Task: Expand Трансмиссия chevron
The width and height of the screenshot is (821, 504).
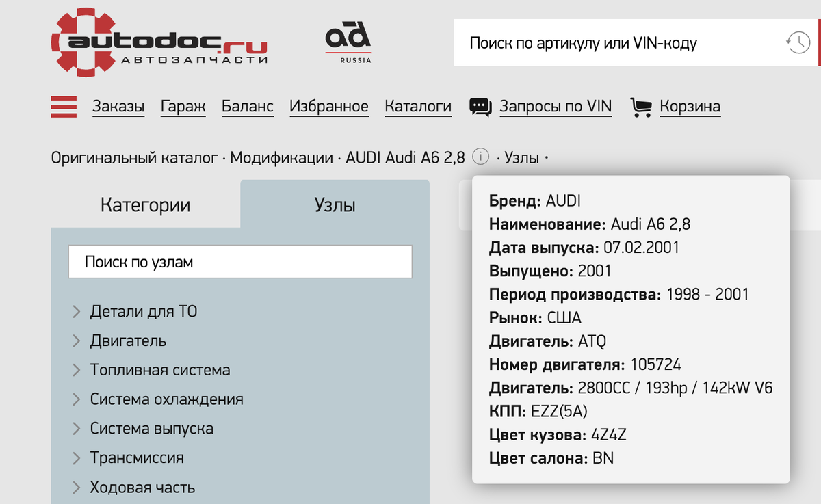Action: [x=76, y=458]
